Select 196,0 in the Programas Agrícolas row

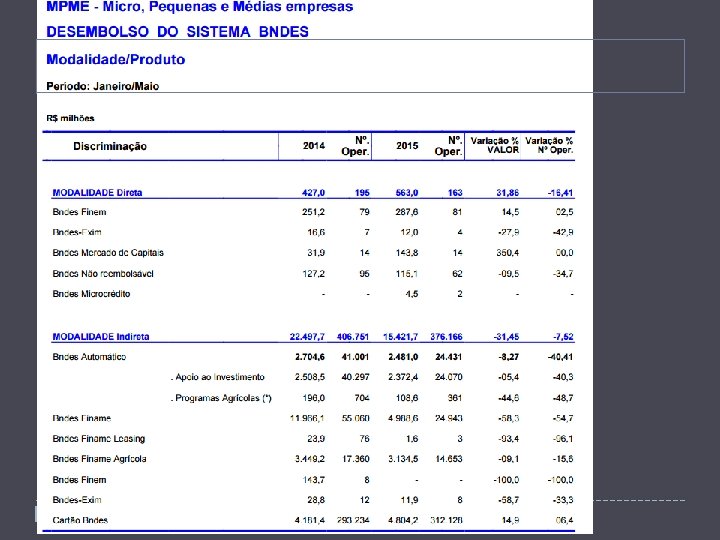(314, 398)
